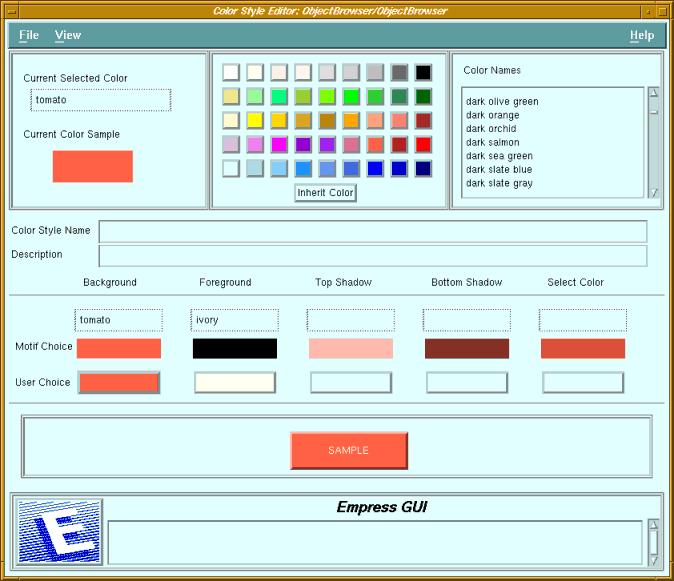Click message area scrollbar up arrow

point(654,525)
